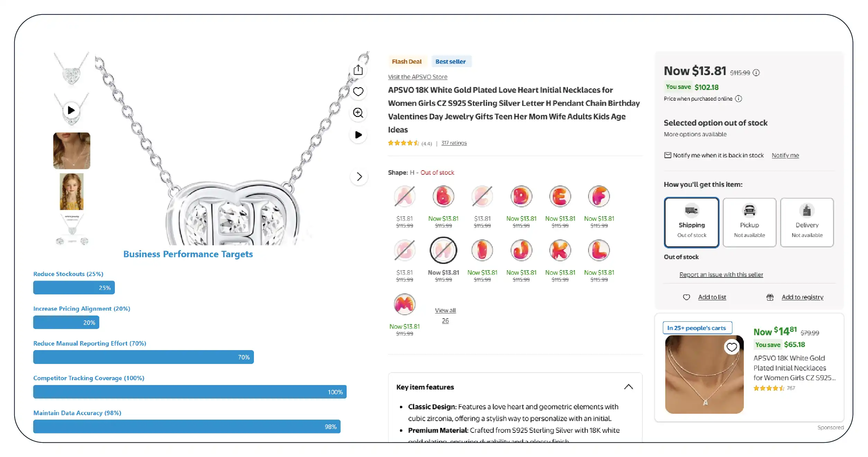The height and width of the screenshot is (457, 868).
Task: Click the zoom-in magnifier icon
Action: (358, 113)
